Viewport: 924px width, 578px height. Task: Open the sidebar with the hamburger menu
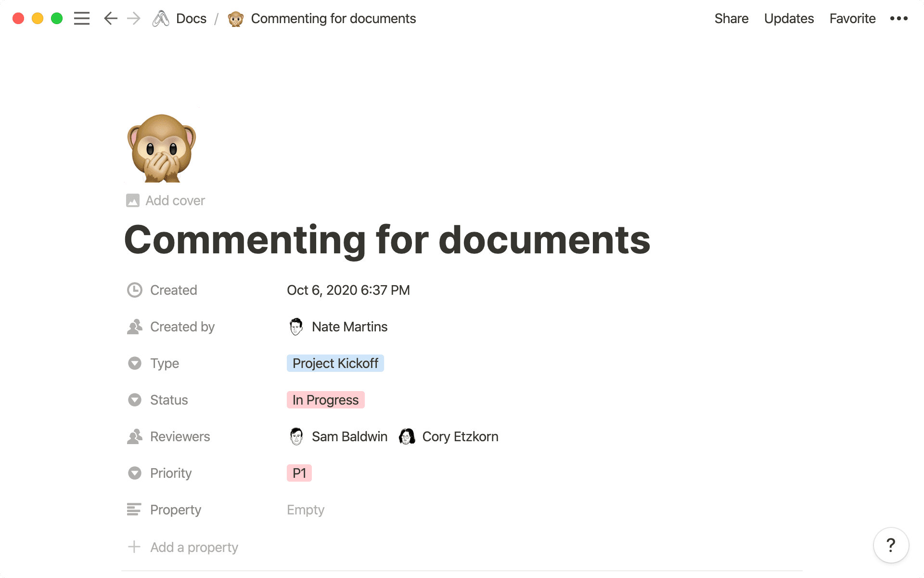(x=82, y=18)
